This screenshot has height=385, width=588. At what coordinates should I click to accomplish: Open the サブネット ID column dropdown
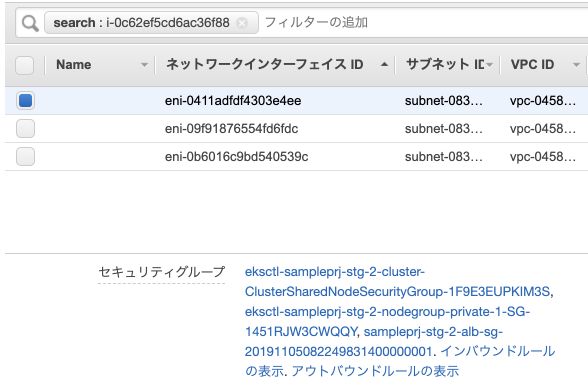point(488,64)
